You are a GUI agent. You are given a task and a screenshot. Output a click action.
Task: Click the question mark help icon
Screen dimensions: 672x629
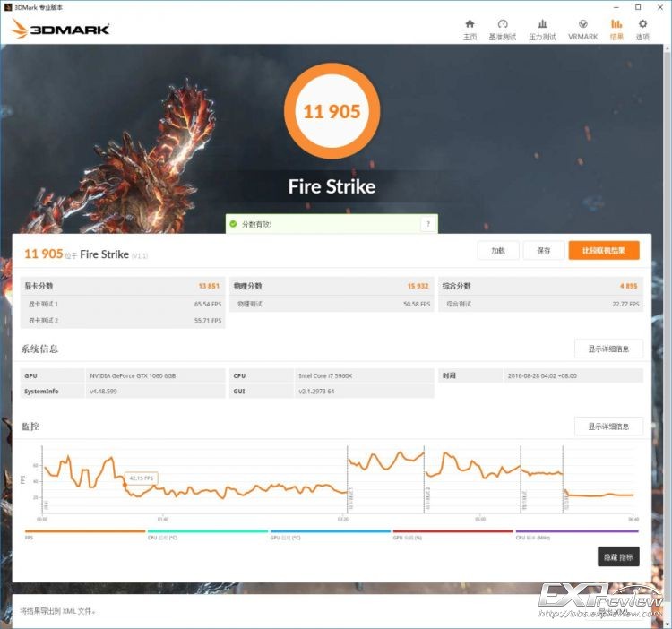[x=428, y=224]
